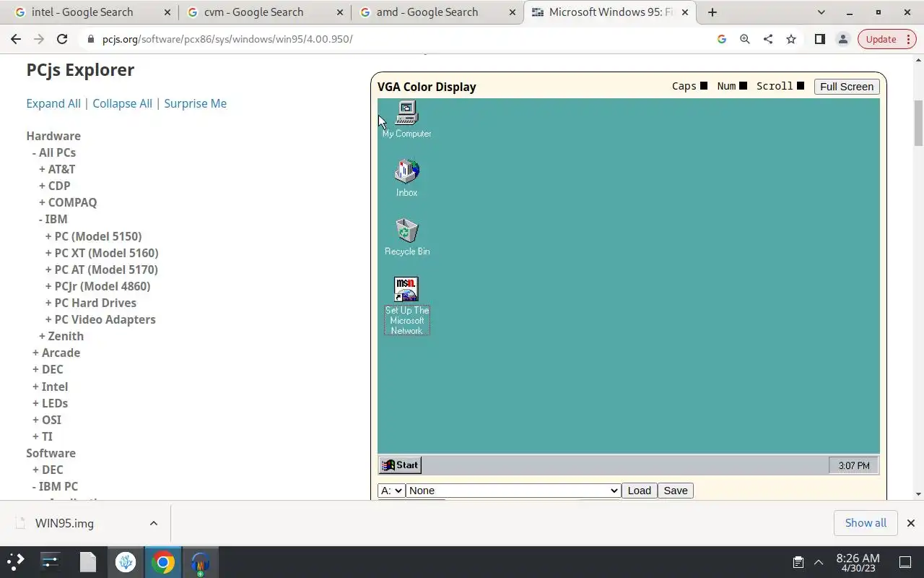The width and height of the screenshot is (924, 578).
Task: Toggle the browser side panel
Action: point(819,39)
